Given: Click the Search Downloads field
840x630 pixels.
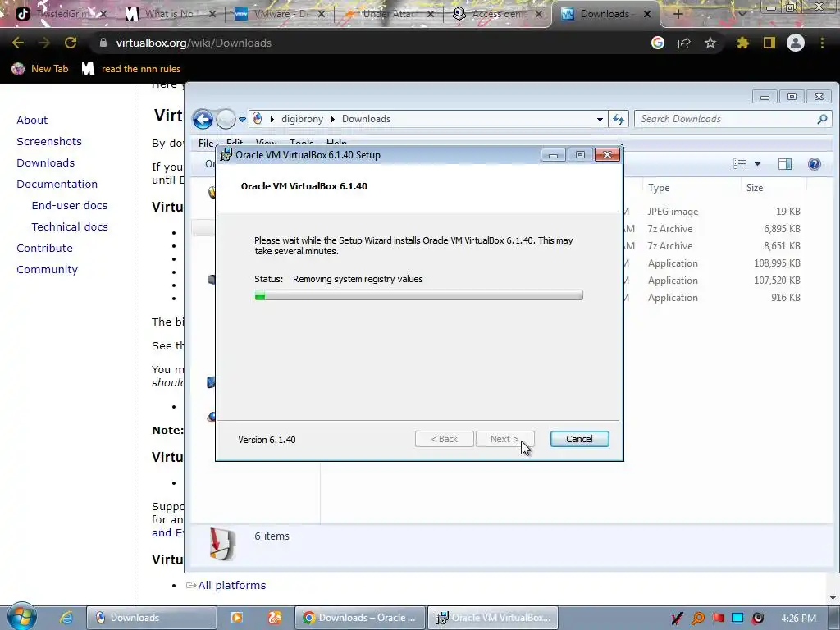Looking at the screenshot, I should (x=733, y=119).
